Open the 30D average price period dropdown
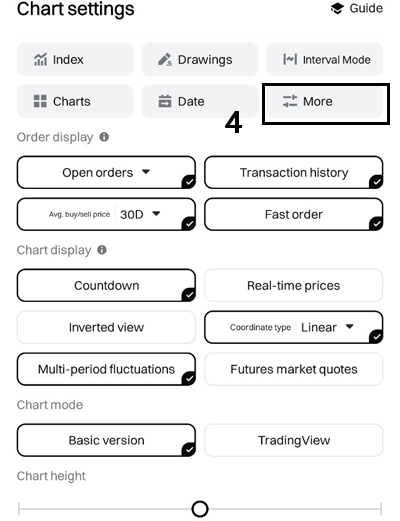400x521 pixels. (140, 214)
